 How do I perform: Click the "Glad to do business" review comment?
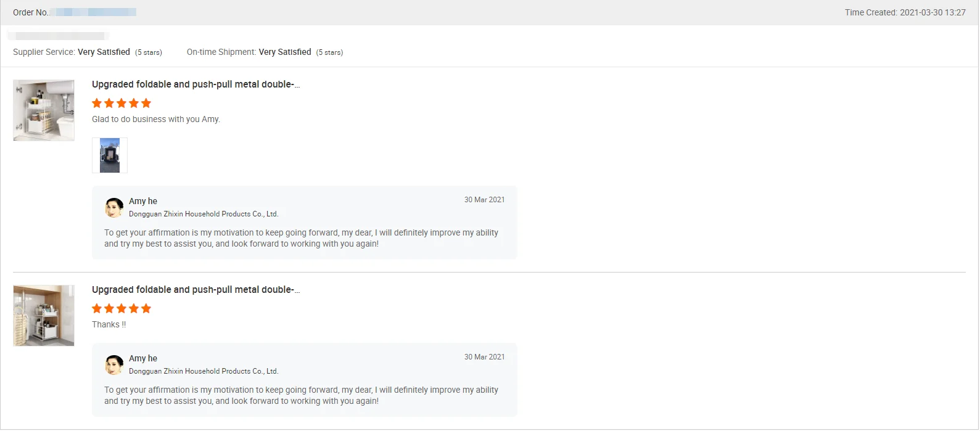click(x=156, y=119)
